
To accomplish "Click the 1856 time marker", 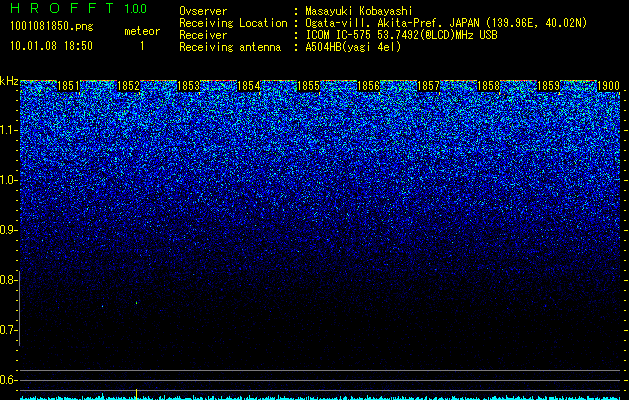I will (368, 86).
